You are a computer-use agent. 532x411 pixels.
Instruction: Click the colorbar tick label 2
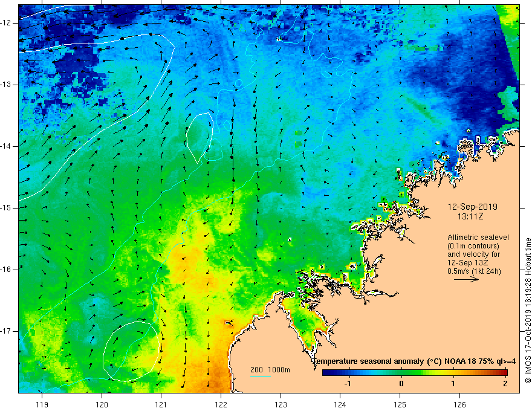(505, 384)
